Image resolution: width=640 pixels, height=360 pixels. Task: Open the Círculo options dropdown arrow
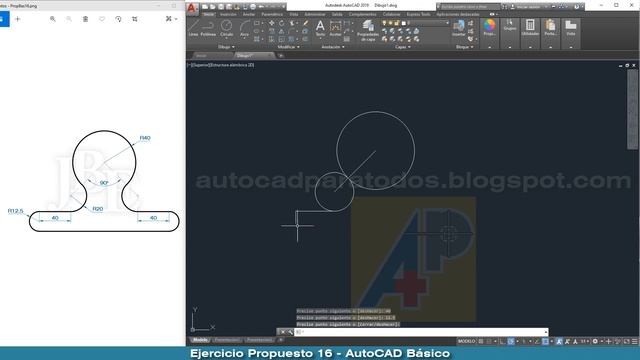point(227,38)
